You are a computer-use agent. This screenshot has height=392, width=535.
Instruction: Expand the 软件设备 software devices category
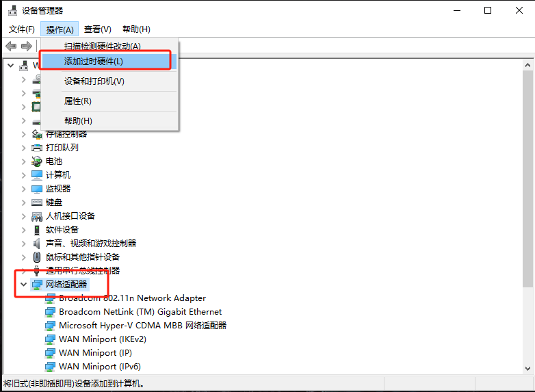tap(24, 230)
